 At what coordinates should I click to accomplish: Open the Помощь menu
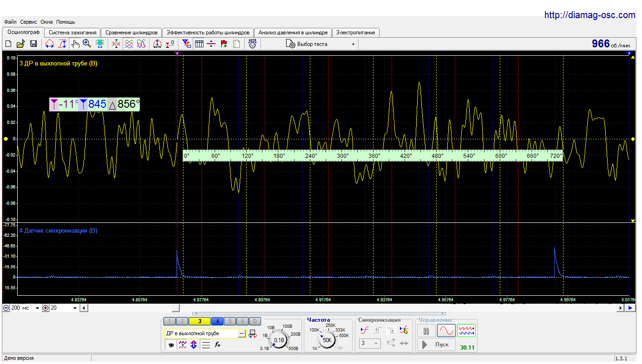tap(66, 22)
